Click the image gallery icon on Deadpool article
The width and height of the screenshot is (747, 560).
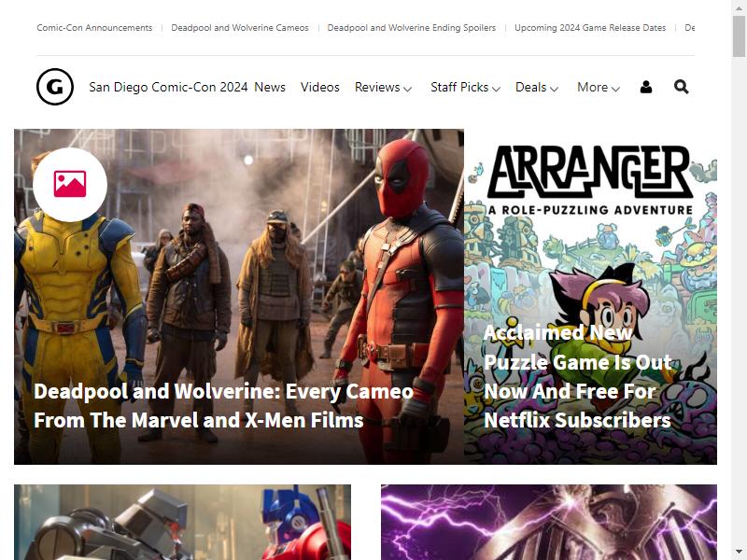[x=70, y=184]
